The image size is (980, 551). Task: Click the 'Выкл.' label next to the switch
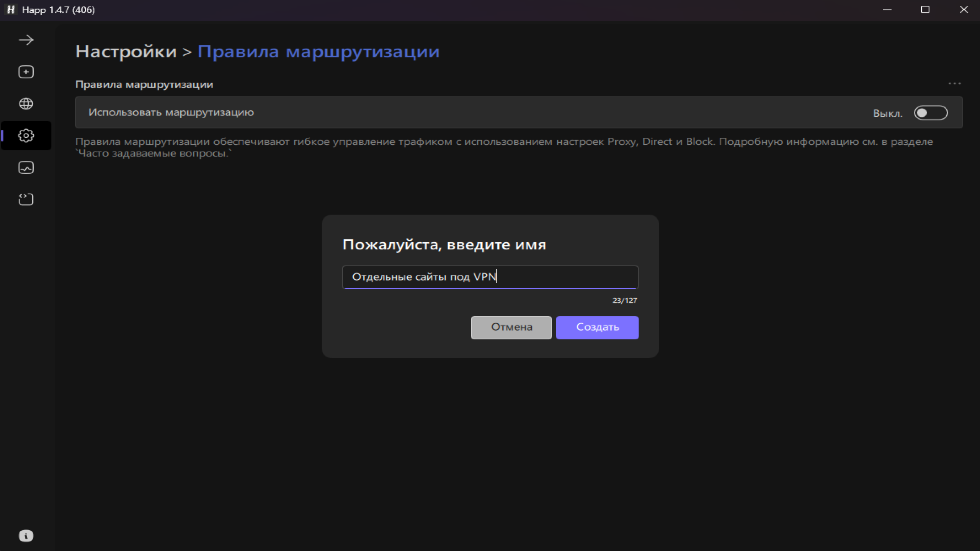click(887, 112)
